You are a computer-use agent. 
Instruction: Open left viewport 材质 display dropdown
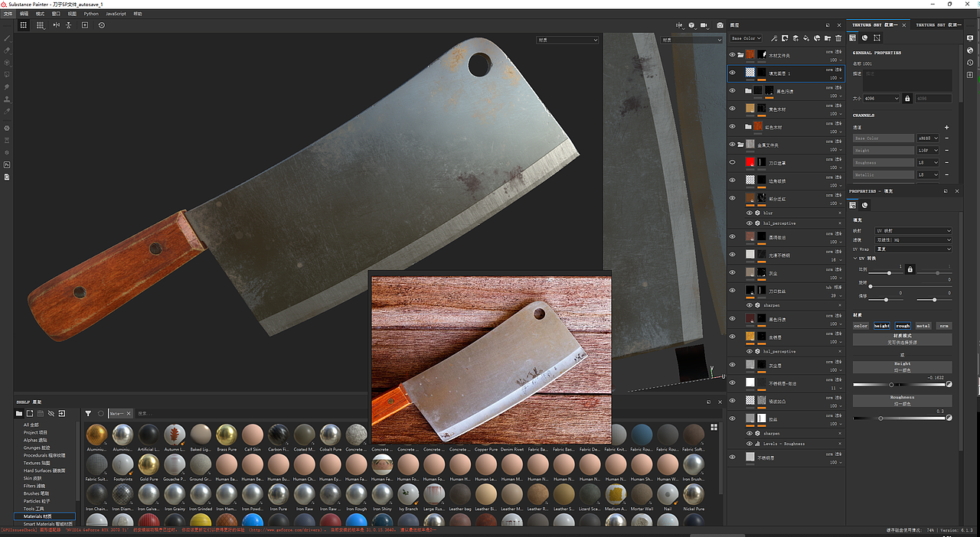(x=567, y=40)
